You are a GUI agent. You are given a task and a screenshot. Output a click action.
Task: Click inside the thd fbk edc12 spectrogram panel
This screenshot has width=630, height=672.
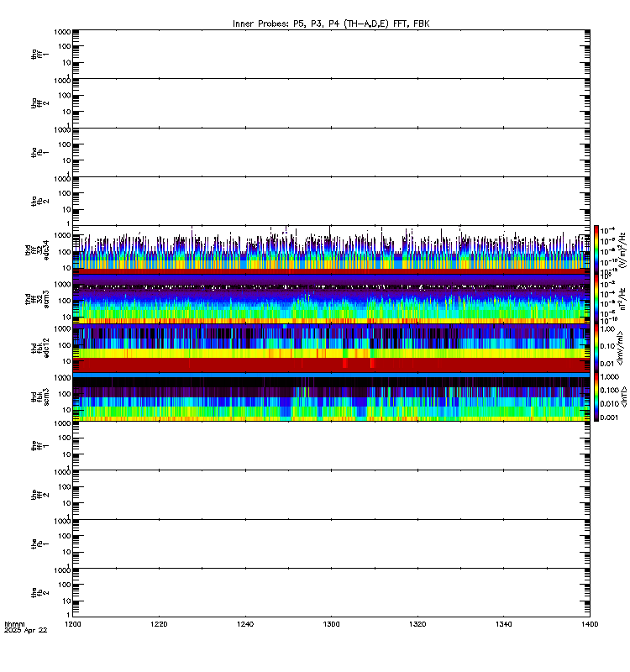click(331, 348)
